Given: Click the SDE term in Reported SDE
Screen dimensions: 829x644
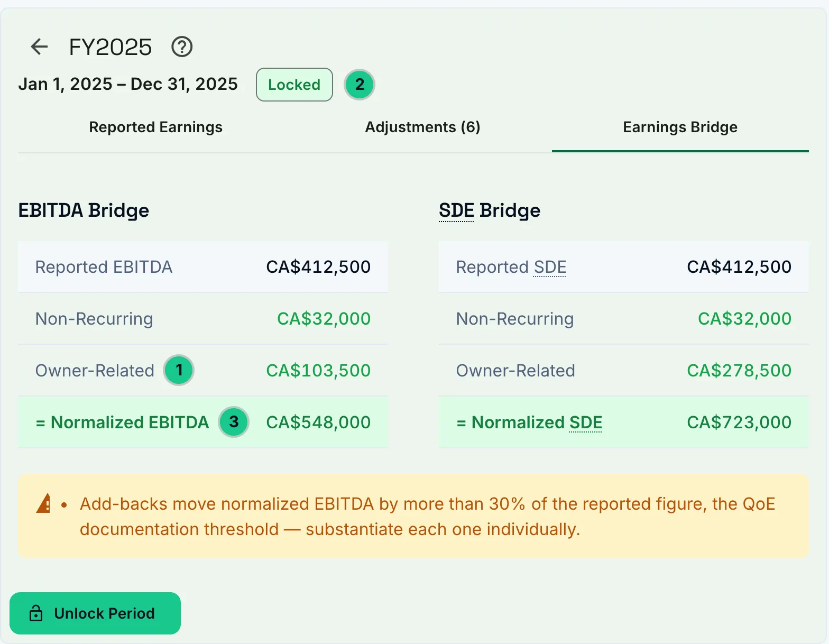Looking at the screenshot, I should (550, 267).
